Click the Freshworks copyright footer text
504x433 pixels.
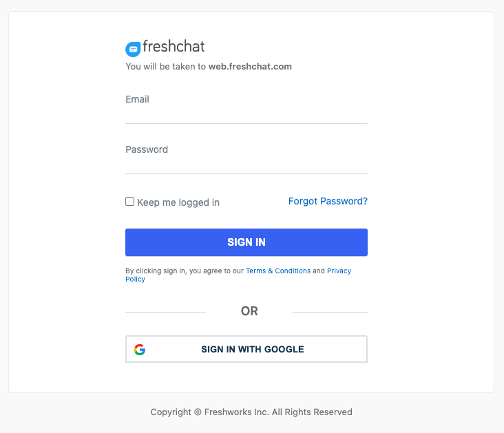point(251,412)
